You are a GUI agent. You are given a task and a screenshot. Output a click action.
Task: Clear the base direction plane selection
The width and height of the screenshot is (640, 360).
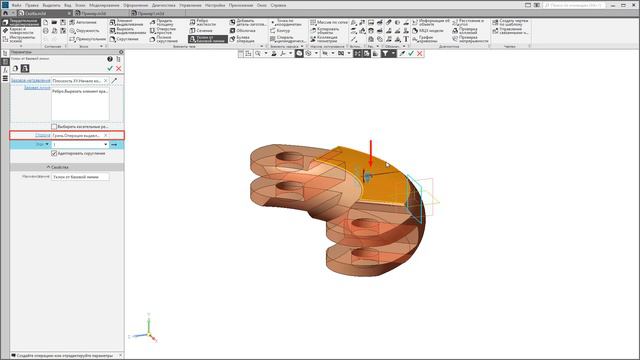[x=105, y=81]
